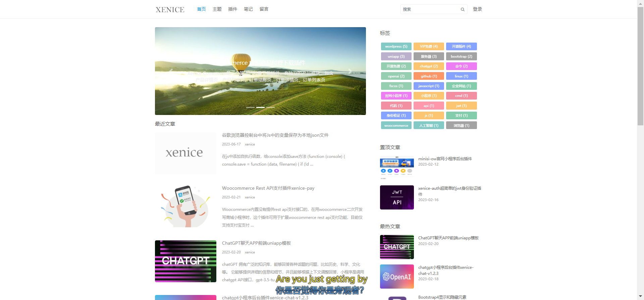Viewport: 644px width, 300px height.
Task: Select the active middle carousel indicator
Action: pyautogui.click(x=260, y=107)
